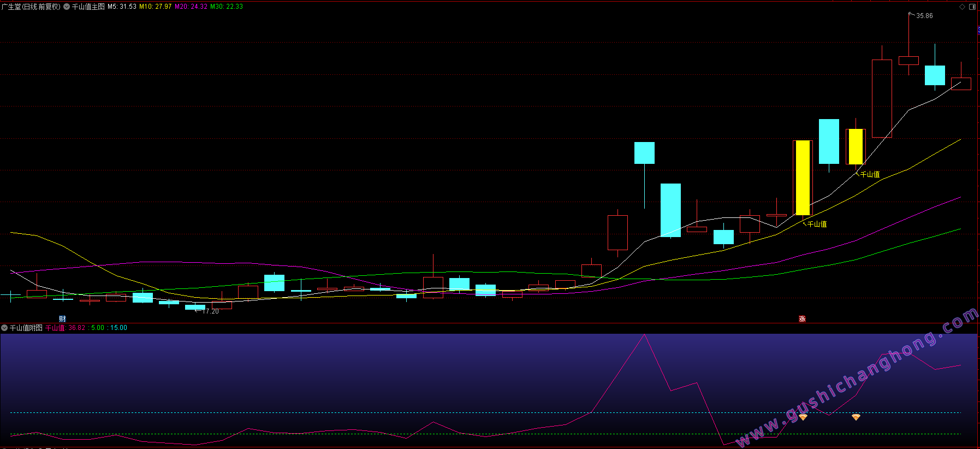
Task: Select the second shorter yellow candlestick
Action: 856,146
